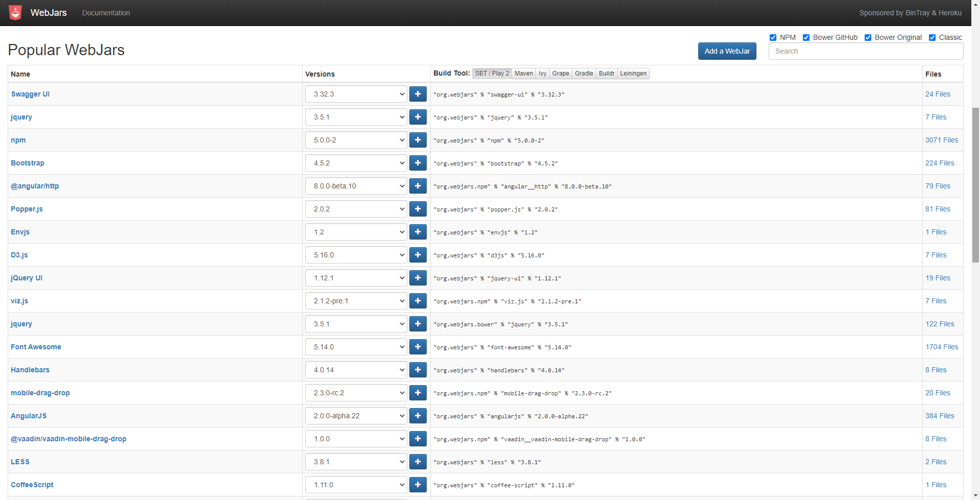Screen dimensions: 980x500
Task: Open 3071 Files link for npm
Action: click(x=941, y=140)
